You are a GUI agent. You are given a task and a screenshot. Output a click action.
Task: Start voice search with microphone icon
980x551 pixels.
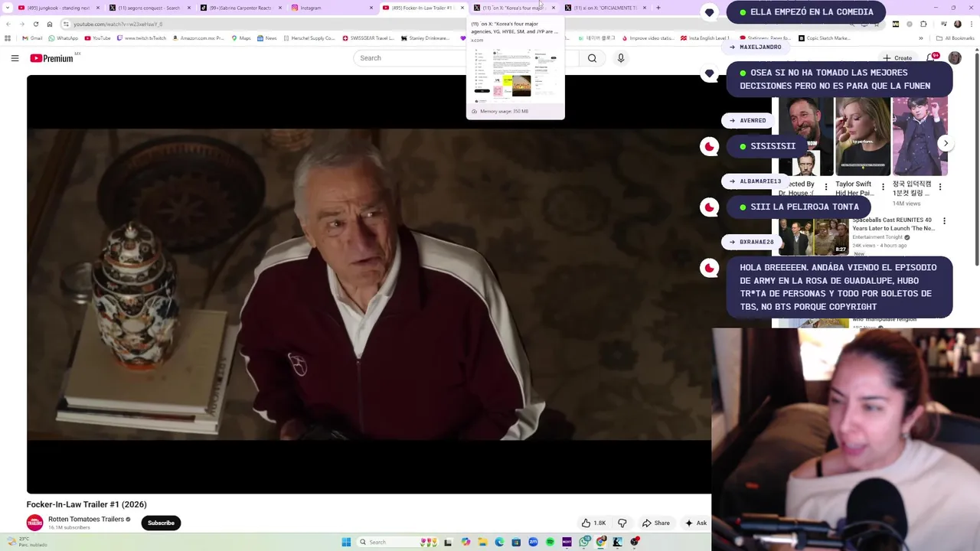coord(621,58)
